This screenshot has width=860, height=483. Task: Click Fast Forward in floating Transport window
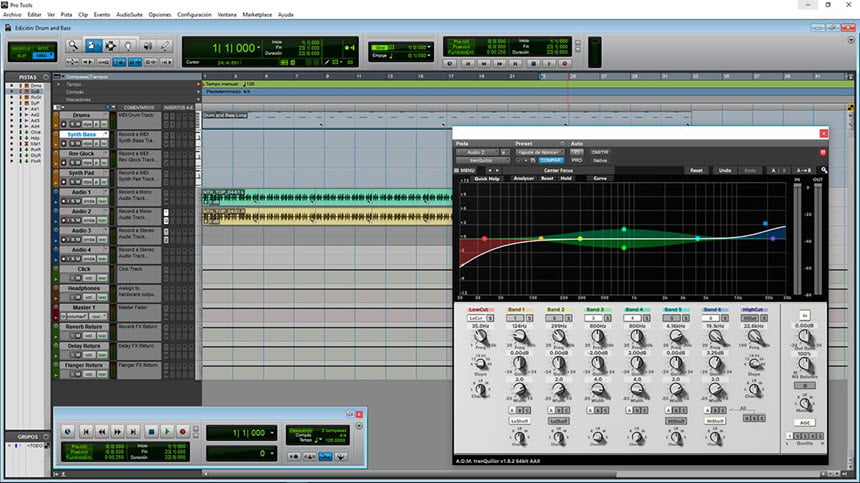[x=117, y=432]
